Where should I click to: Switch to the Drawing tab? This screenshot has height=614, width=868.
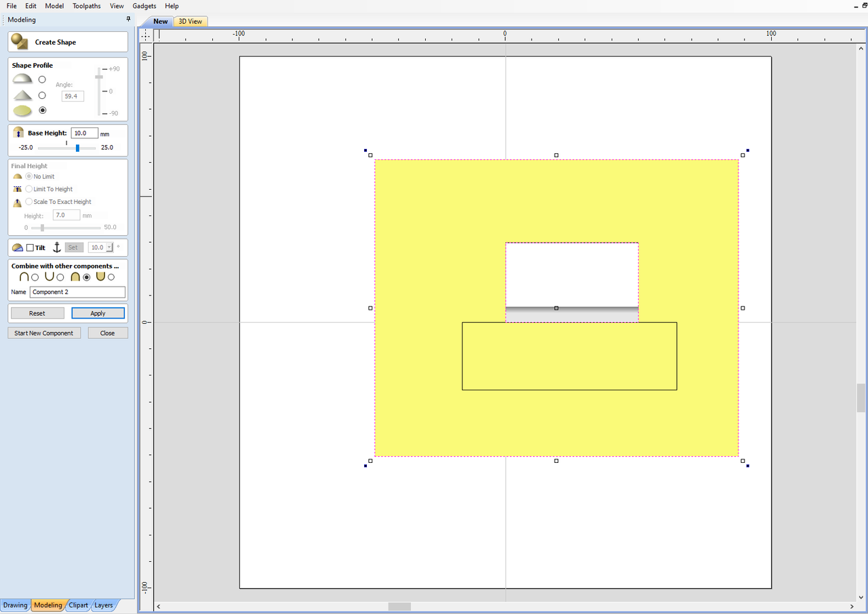click(16, 605)
